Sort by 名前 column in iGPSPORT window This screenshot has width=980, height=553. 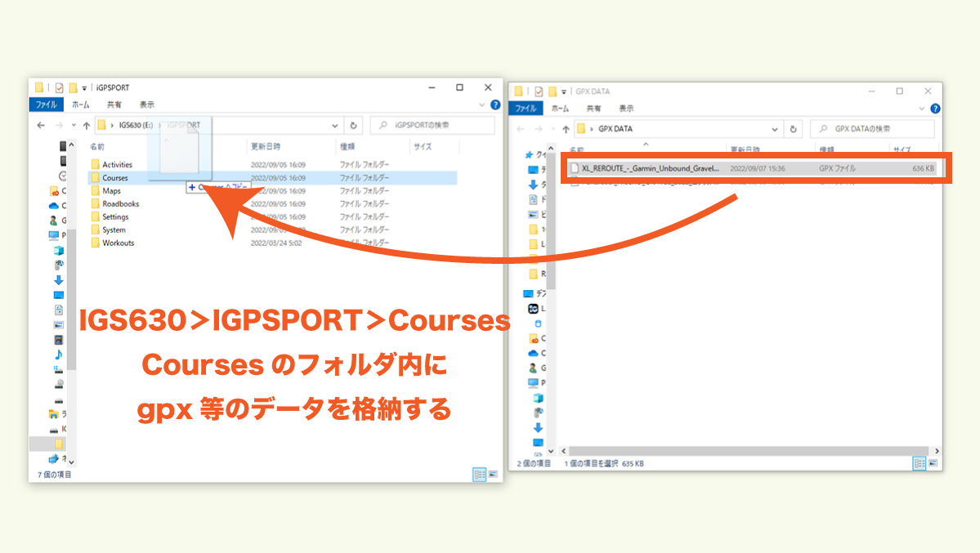[97, 146]
